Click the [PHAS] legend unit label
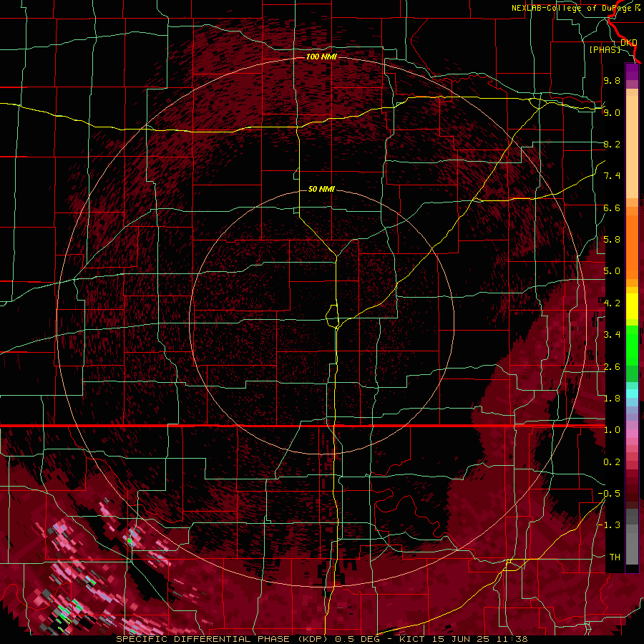The width and height of the screenshot is (644, 644). 605,49
